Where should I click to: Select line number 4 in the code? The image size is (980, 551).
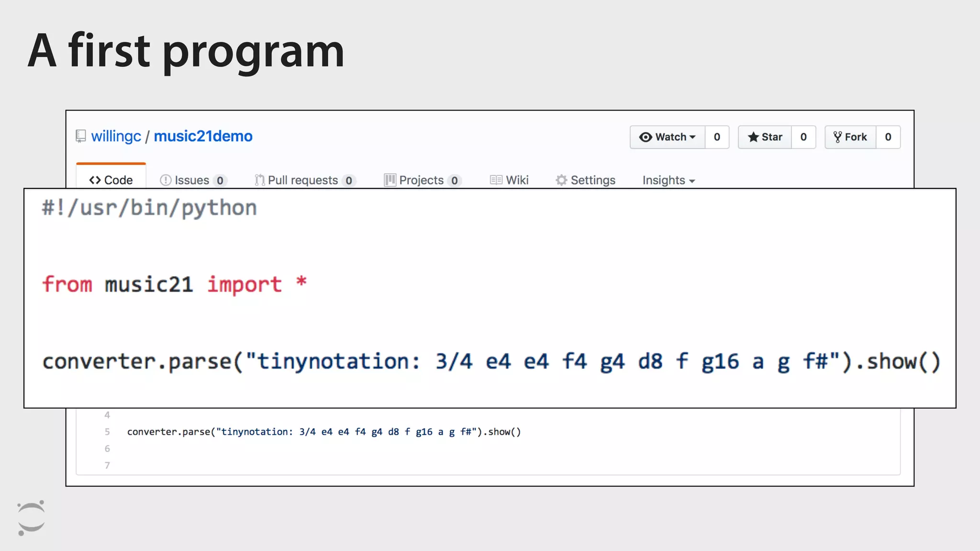(x=107, y=415)
